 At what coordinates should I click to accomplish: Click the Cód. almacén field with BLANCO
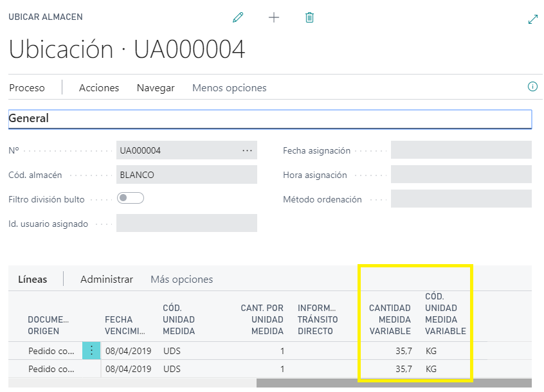point(186,174)
